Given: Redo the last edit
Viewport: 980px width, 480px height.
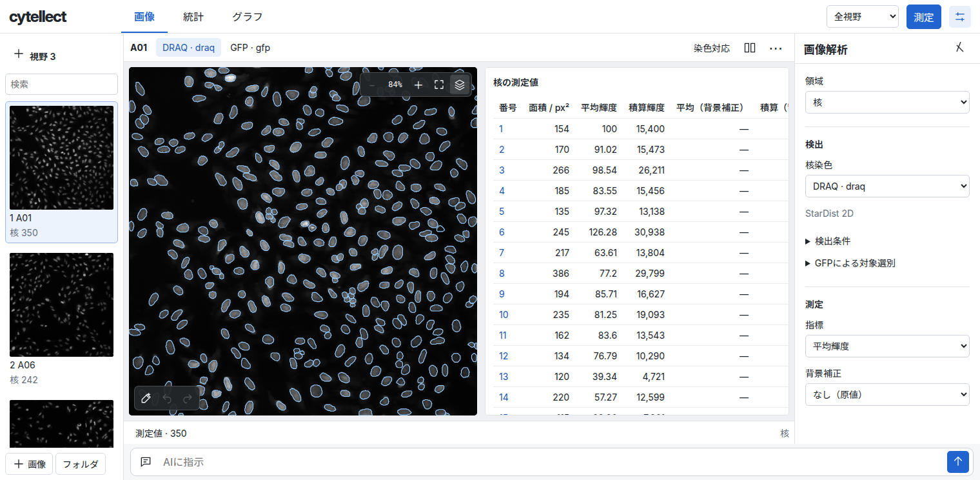Looking at the screenshot, I should (x=188, y=398).
